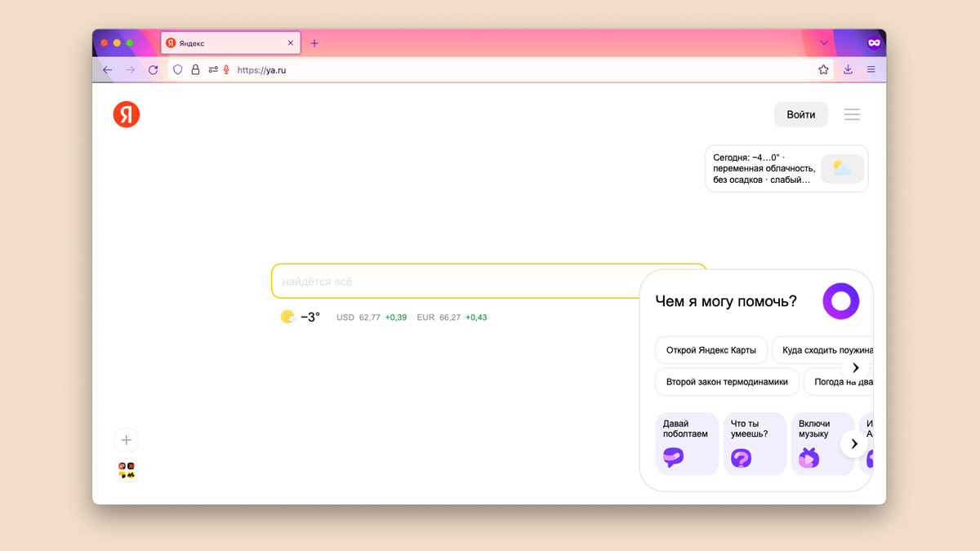Image resolution: width=980 pixels, height=551 pixels.
Task: Open EUR 66,27 exchange rate
Action: point(452,318)
